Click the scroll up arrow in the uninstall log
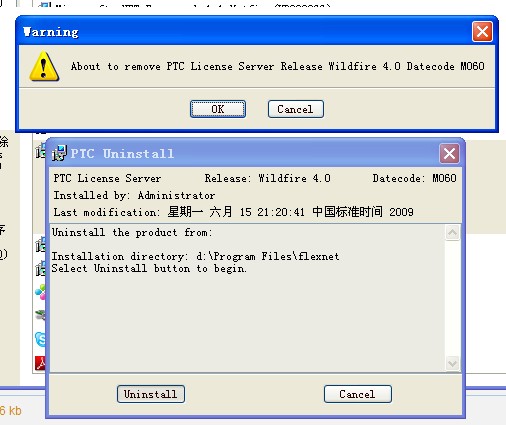 pyautogui.click(x=452, y=232)
